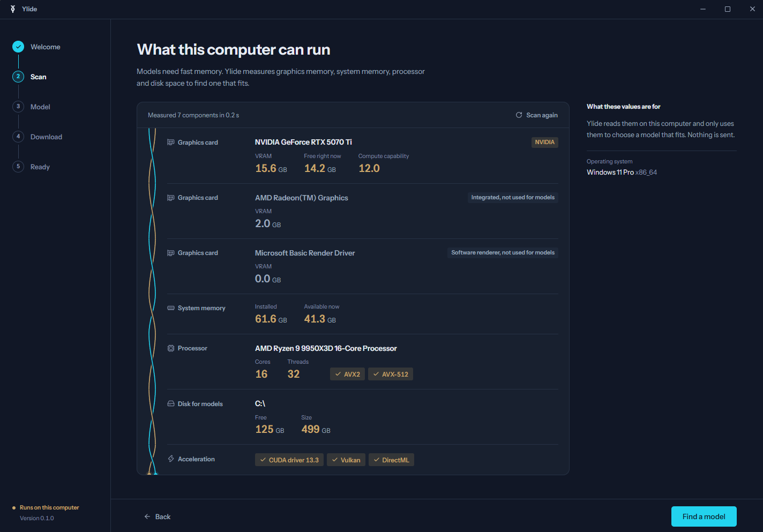
Task: Click the Ylide logo in the title bar
Action: point(13,9)
